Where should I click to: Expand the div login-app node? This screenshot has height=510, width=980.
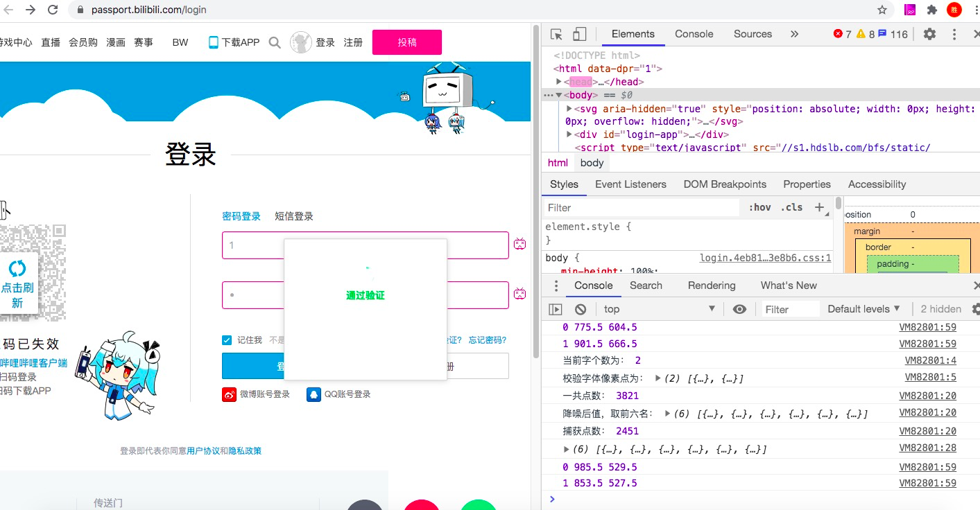[569, 134]
